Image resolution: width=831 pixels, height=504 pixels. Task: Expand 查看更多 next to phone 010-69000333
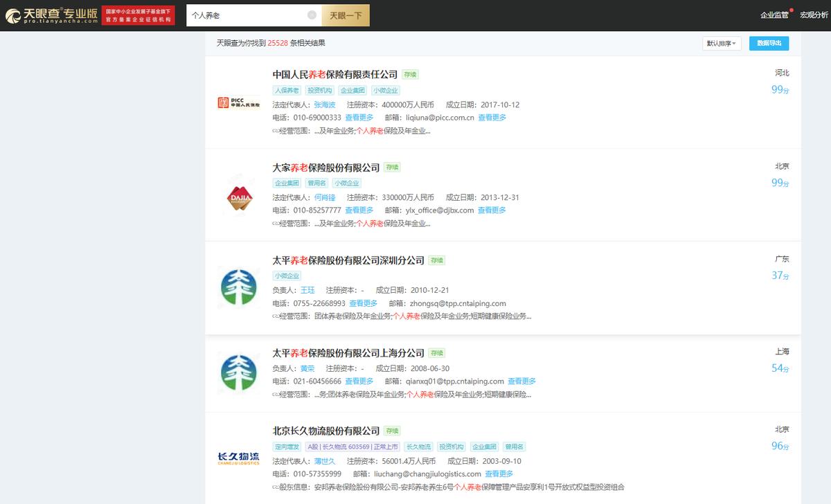(x=359, y=118)
